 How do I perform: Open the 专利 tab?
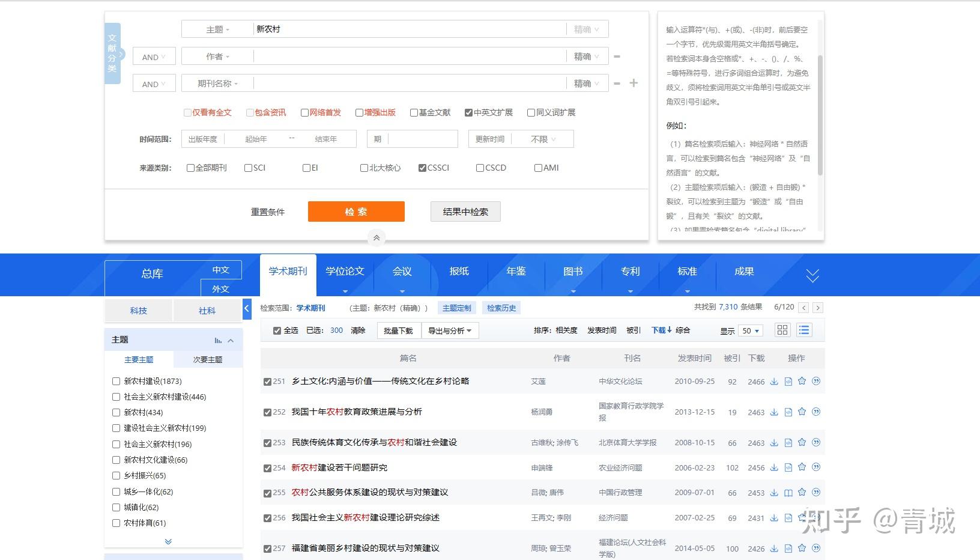[630, 271]
